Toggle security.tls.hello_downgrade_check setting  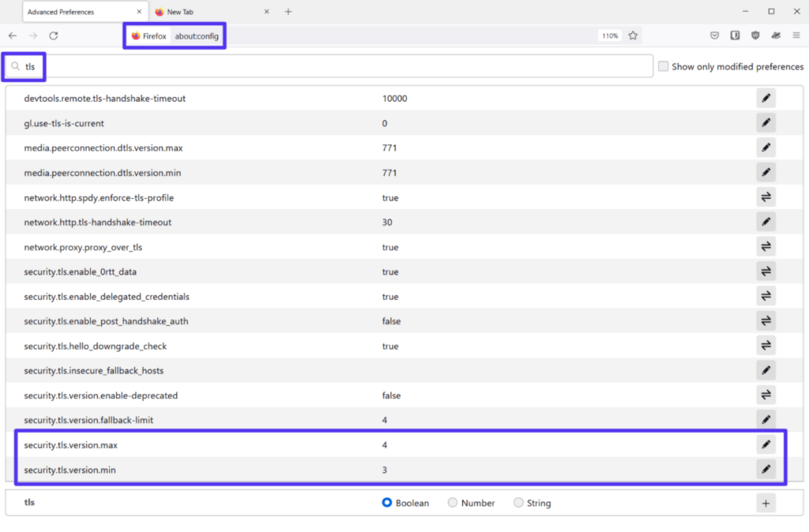(x=765, y=345)
